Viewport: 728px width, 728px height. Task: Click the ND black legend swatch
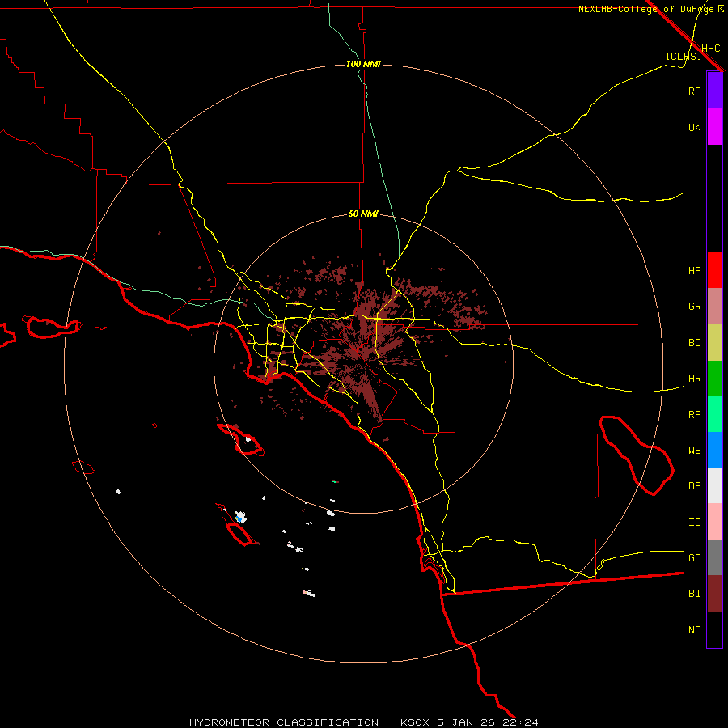click(714, 629)
